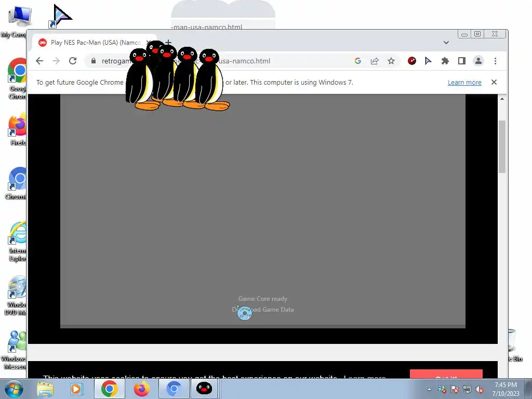Select the Play NES Pac-Man tab

click(95, 43)
